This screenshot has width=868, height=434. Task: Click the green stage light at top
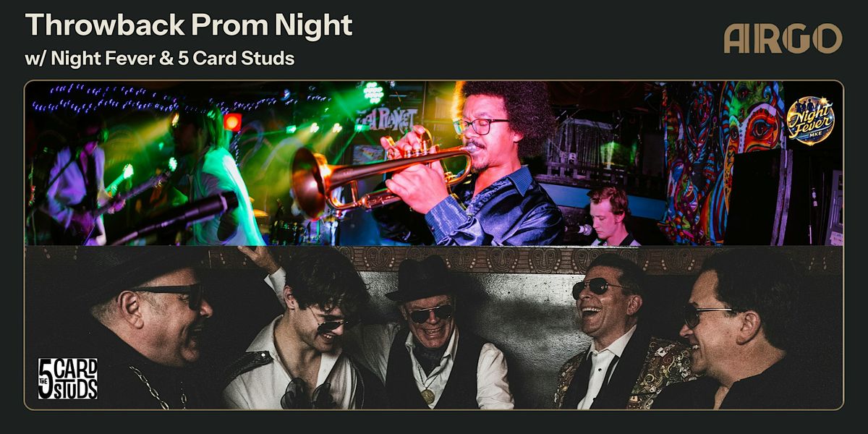373,93
